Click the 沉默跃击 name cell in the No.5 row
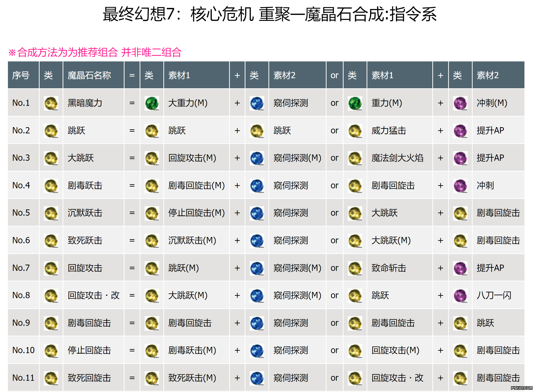Viewport: 535px width, 392px height. 94,213
